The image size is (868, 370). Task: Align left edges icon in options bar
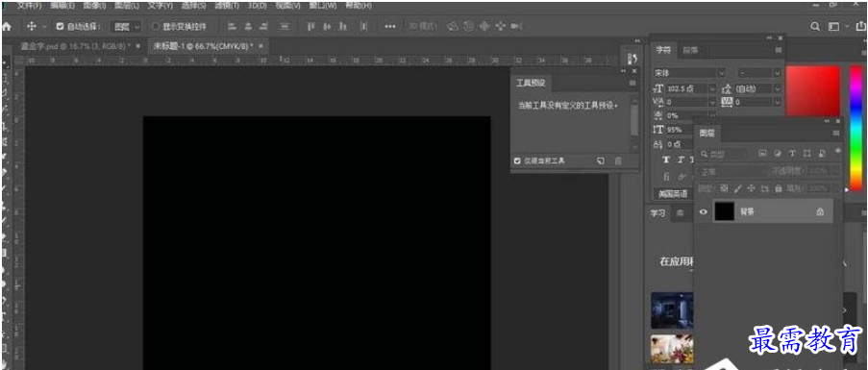[232, 26]
